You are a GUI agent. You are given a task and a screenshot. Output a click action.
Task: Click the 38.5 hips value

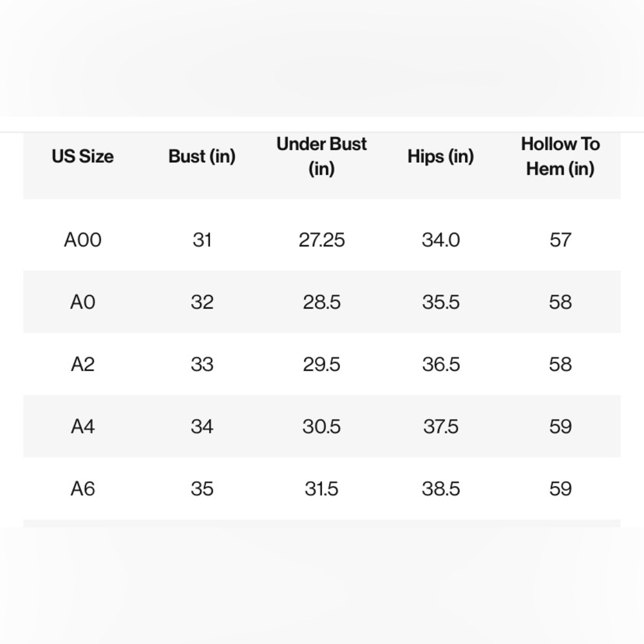pyautogui.click(x=440, y=489)
